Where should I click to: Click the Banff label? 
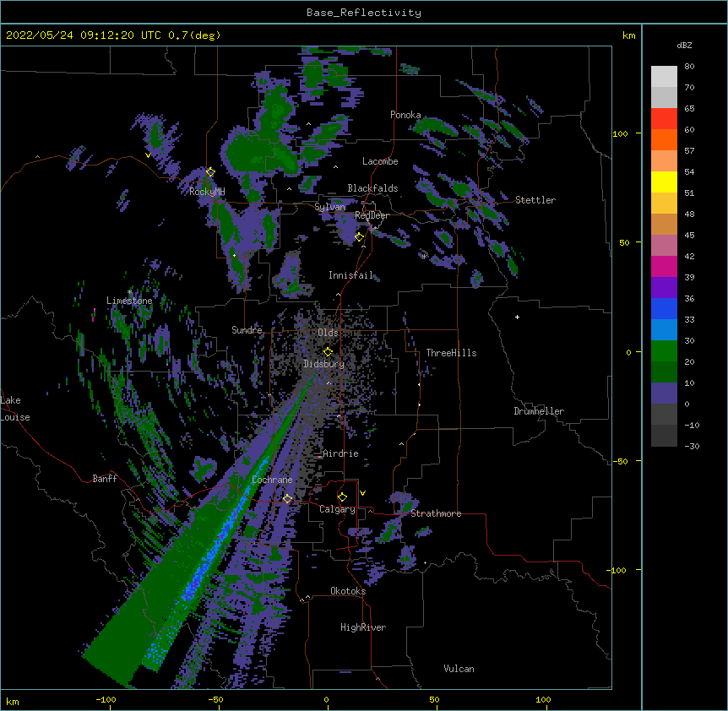(x=105, y=479)
